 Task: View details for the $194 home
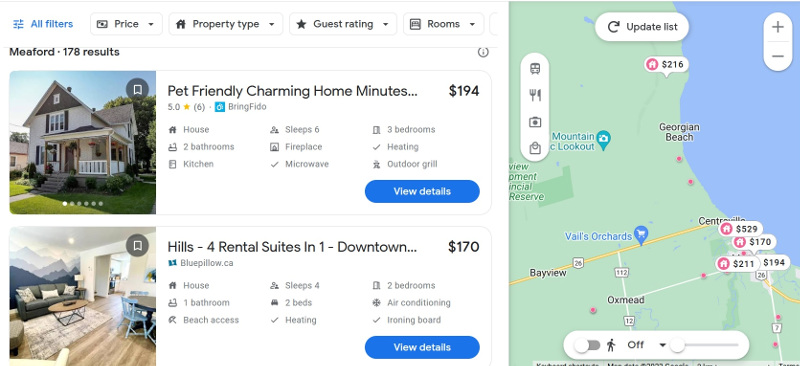(422, 191)
